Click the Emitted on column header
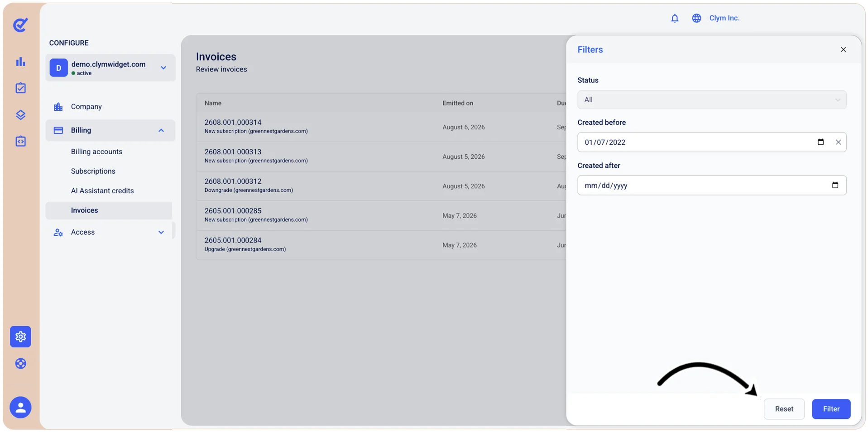868x432 pixels. tap(458, 103)
